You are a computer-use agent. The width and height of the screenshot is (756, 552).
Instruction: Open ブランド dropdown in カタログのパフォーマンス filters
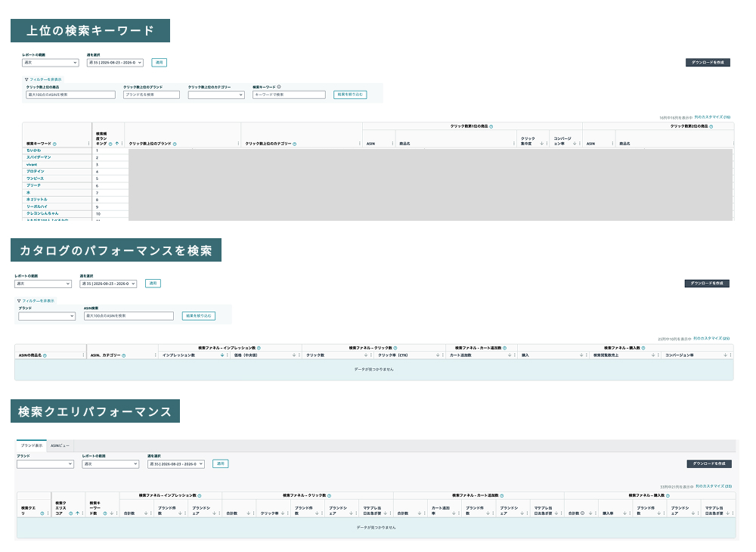click(47, 316)
